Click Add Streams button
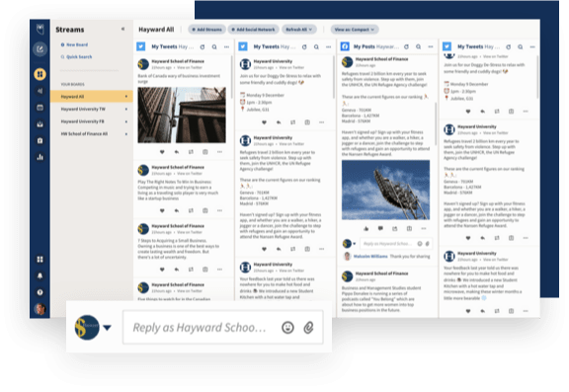This screenshot has width=569, height=392. click(206, 30)
